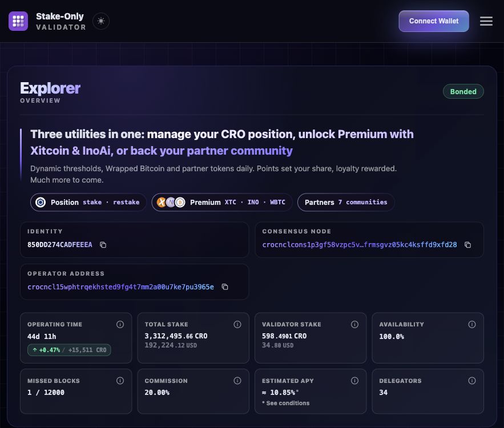Click the See conditions note
Image resolution: width=504 pixels, height=428 pixels.
click(286, 403)
